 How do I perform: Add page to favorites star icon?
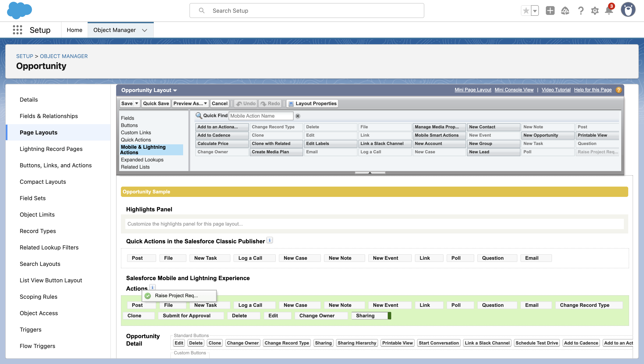[526, 11]
